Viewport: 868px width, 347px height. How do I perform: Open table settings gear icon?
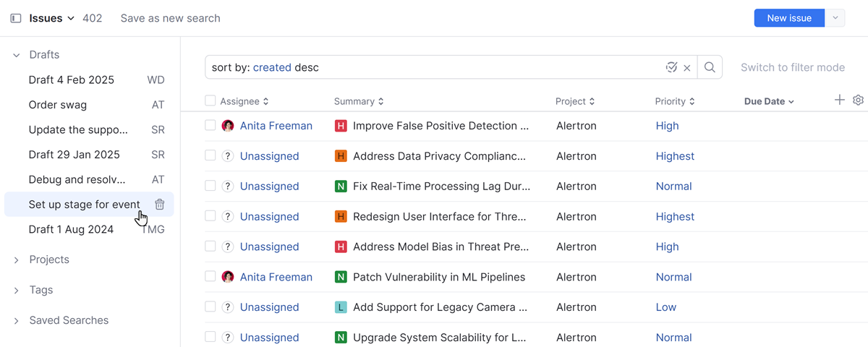[858, 100]
